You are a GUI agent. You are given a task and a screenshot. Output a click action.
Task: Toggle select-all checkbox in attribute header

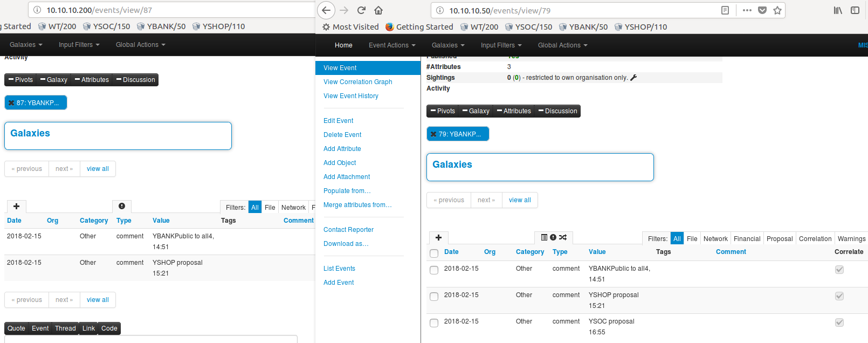pyautogui.click(x=434, y=253)
